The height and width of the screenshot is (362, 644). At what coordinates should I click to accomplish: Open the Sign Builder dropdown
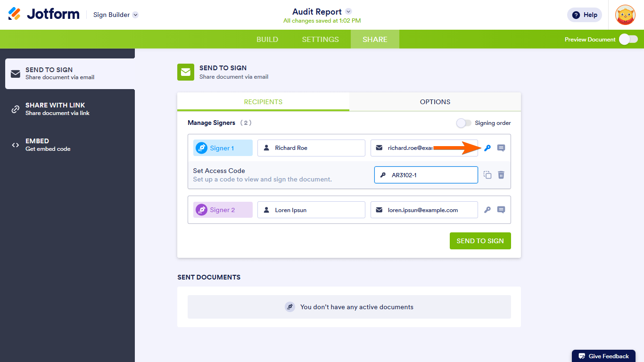click(116, 15)
